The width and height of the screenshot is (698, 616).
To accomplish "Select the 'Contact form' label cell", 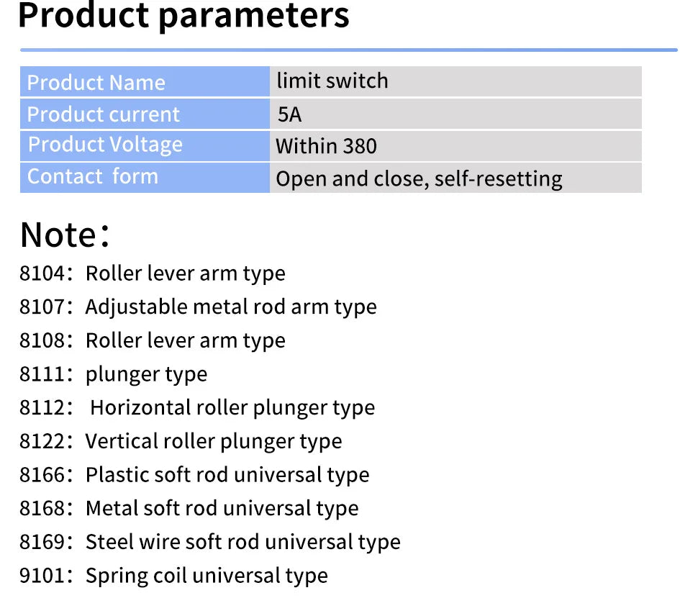I will click(x=145, y=178).
